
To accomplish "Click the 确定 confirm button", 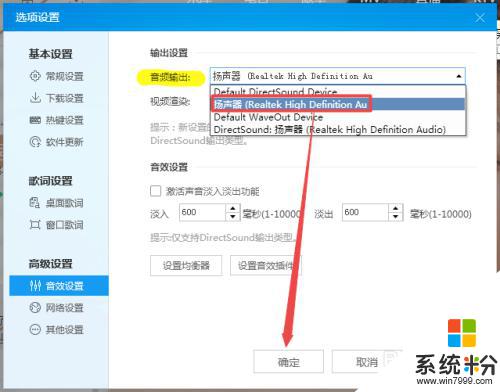I will (288, 362).
